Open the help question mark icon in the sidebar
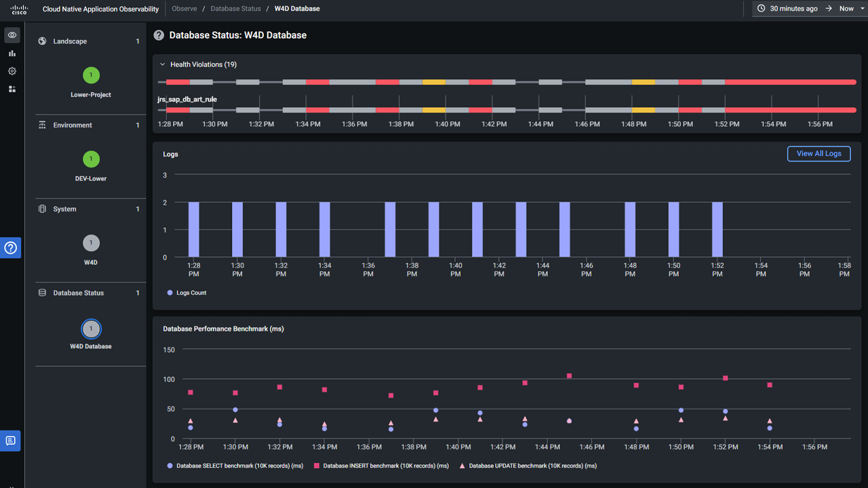This screenshot has height=488, width=868. point(11,247)
